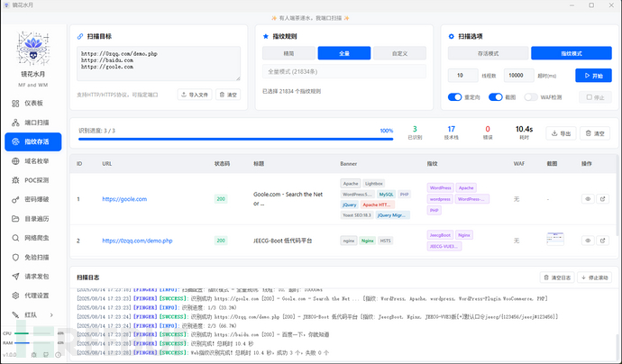Click the HSTS banner tag

385,241
